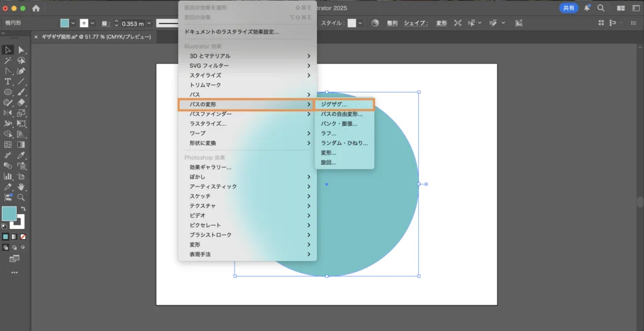644x331 pixels.
Task: Click the 整列 align link
Action: pyautogui.click(x=392, y=23)
